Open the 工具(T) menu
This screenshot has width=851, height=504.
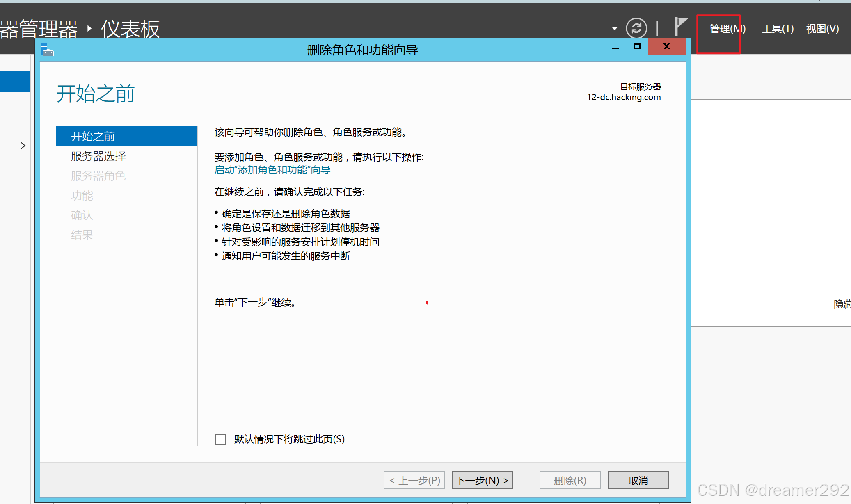778,29
